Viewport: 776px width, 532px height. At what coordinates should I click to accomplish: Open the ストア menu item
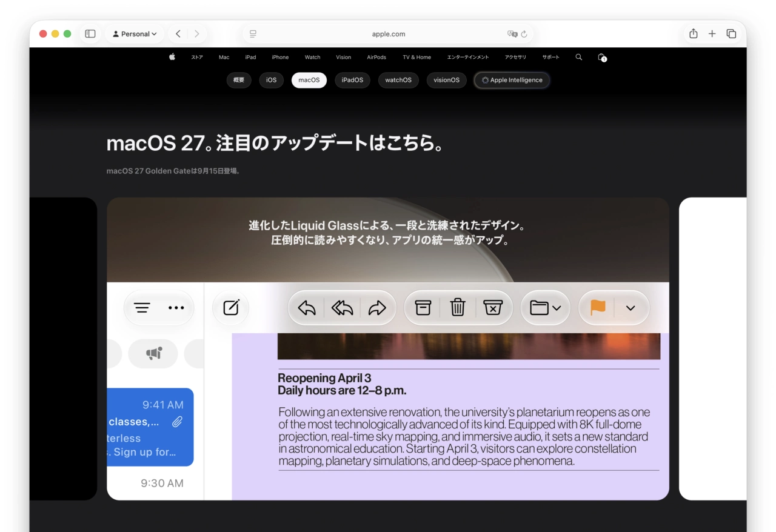pos(197,57)
